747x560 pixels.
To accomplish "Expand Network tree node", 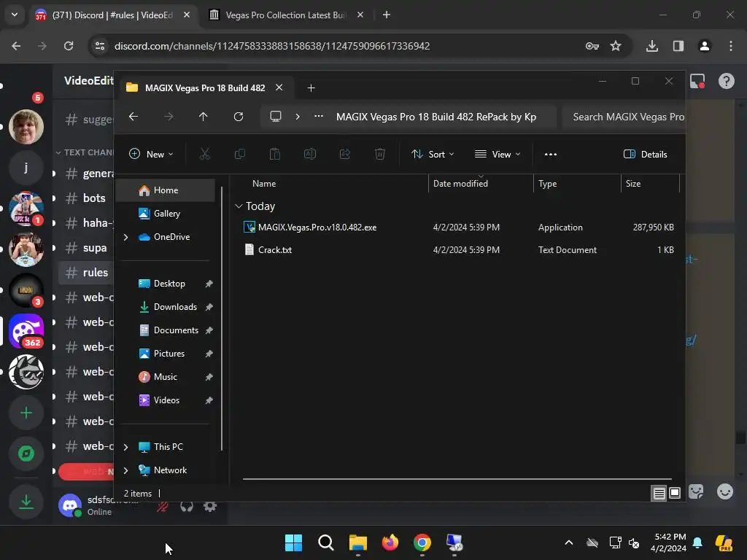I will 125,470.
